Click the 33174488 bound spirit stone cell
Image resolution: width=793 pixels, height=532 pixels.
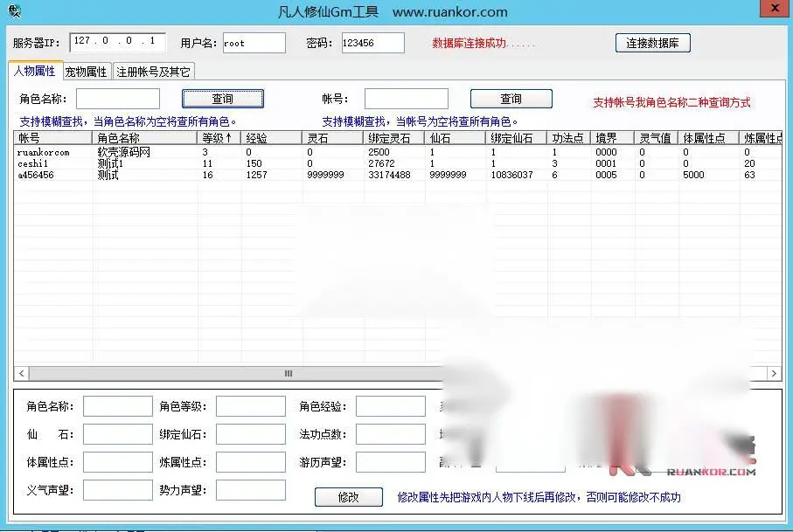click(x=389, y=175)
